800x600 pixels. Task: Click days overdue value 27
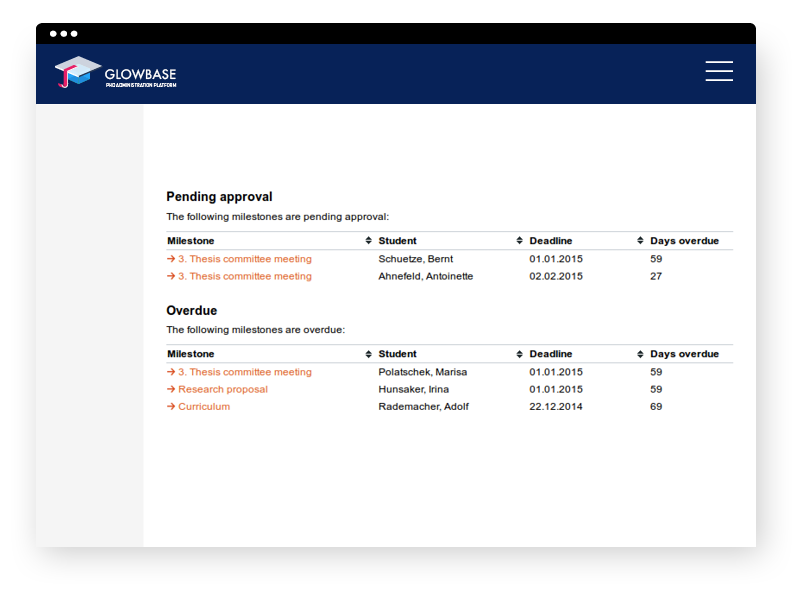656,276
